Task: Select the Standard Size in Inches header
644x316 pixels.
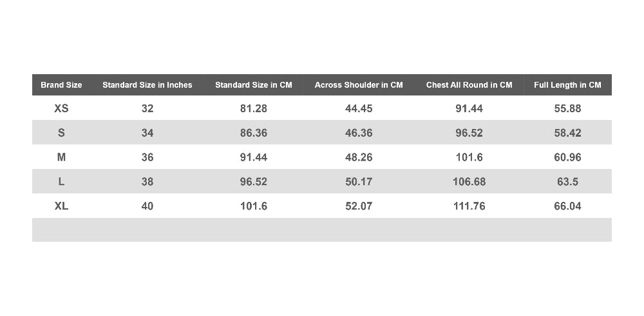Action: (147, 84)
